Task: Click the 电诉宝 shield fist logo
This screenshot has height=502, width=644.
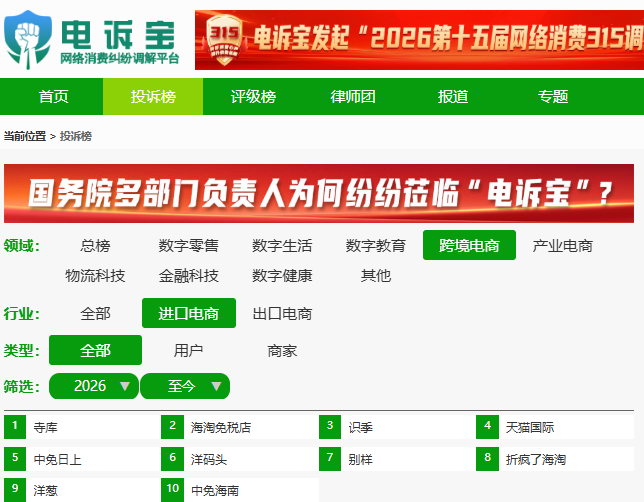Action: (x=28, y=39)
